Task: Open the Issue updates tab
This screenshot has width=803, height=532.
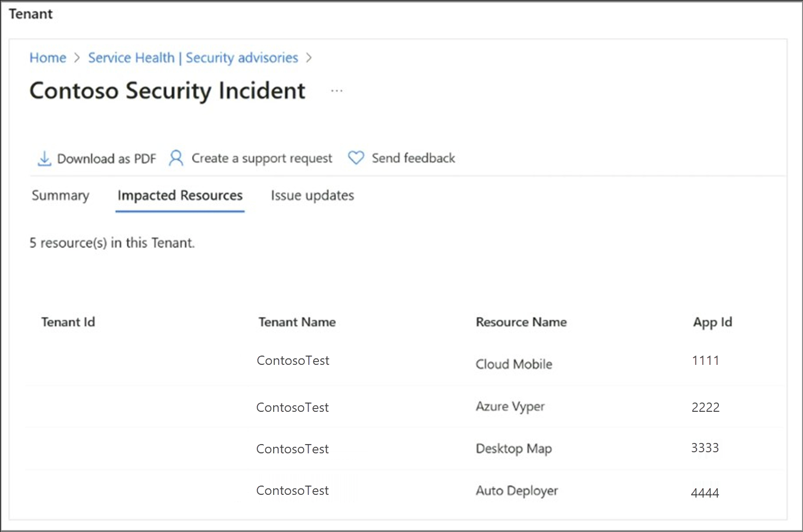Action: 312,196
